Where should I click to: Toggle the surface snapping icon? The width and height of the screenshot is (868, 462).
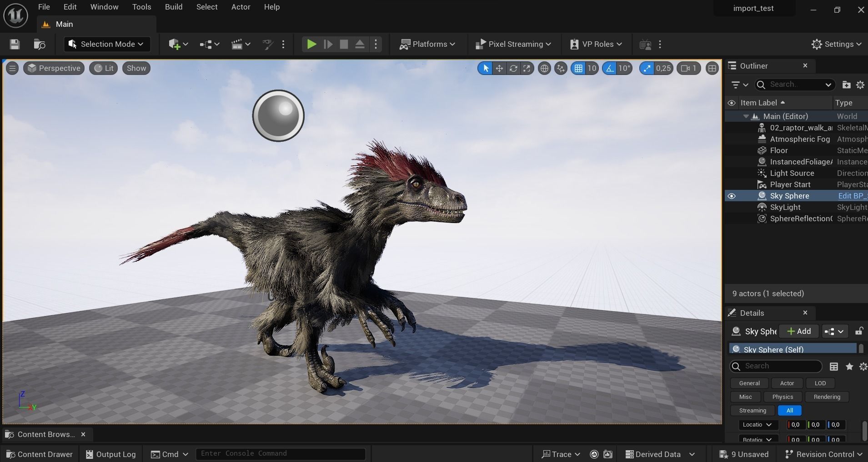point(561,68)
